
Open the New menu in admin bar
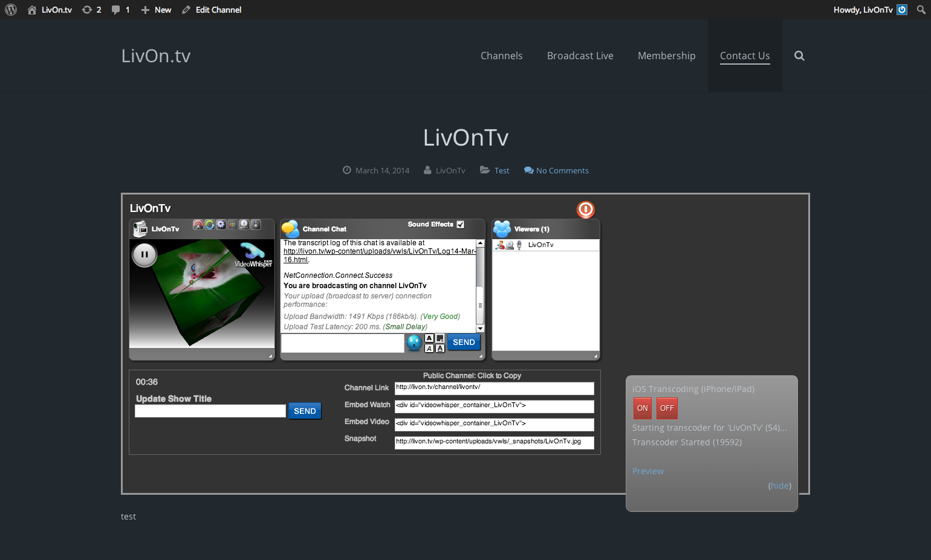156,10
